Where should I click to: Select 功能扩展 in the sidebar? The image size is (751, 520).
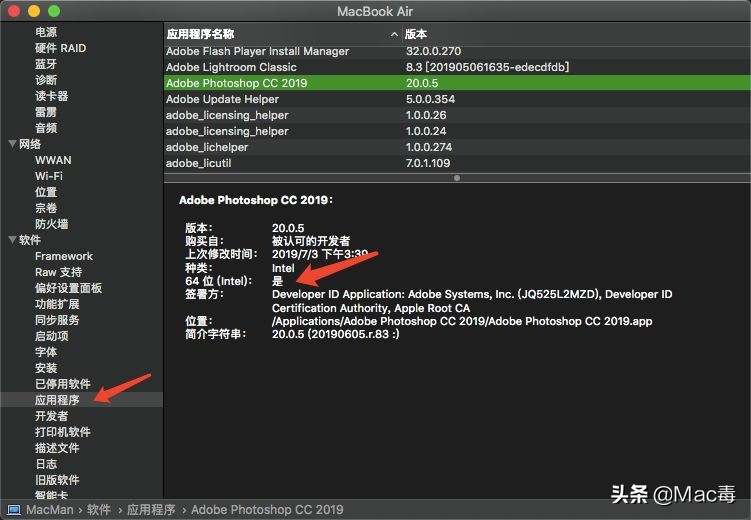pos(57,304)
